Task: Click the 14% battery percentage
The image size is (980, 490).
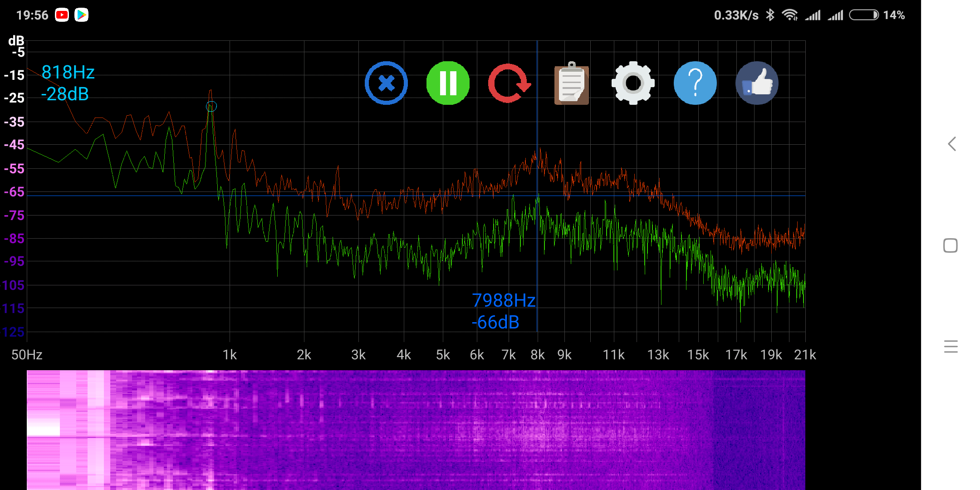Action: tap(894, 15)
